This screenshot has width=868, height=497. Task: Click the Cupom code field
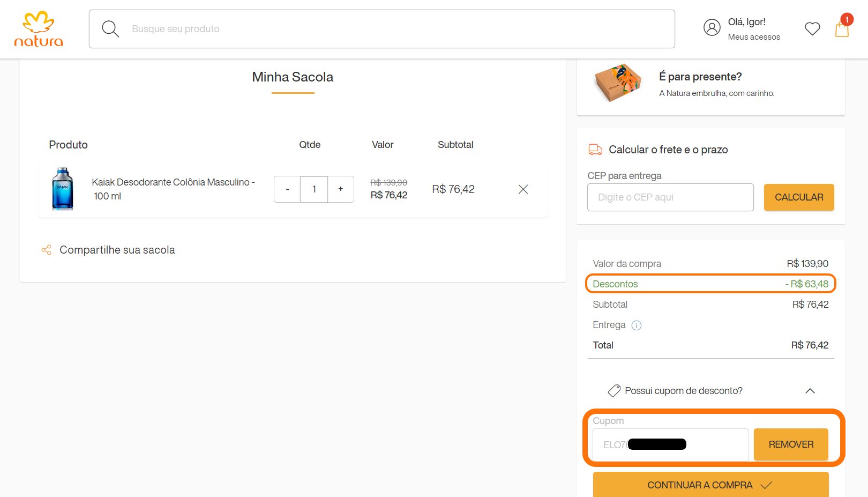pos(670,444)
